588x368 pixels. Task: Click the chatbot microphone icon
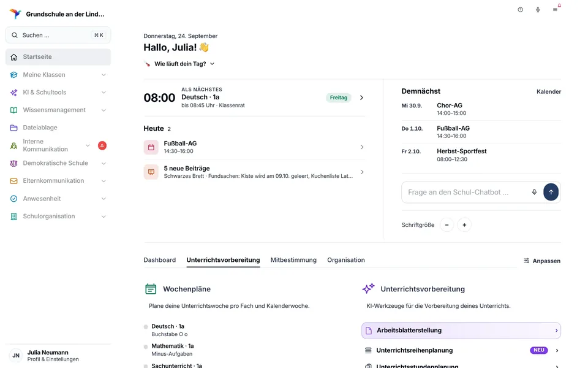click(534, 192)
